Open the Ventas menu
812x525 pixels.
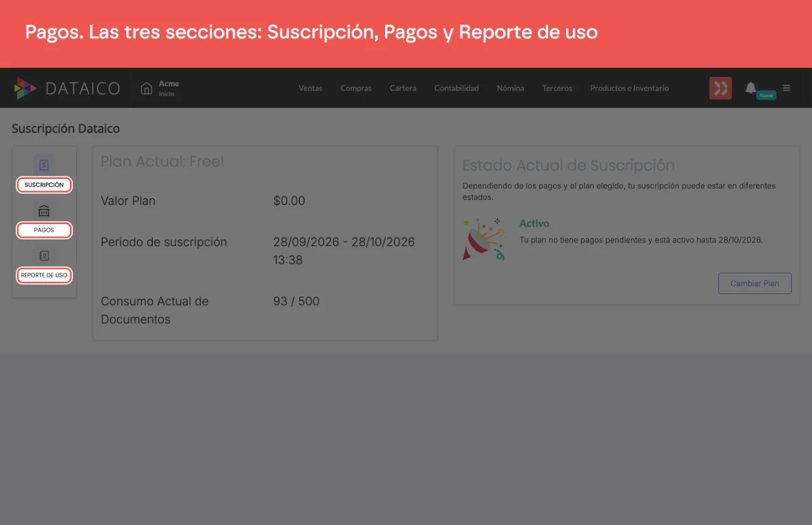tap(311, 88)
